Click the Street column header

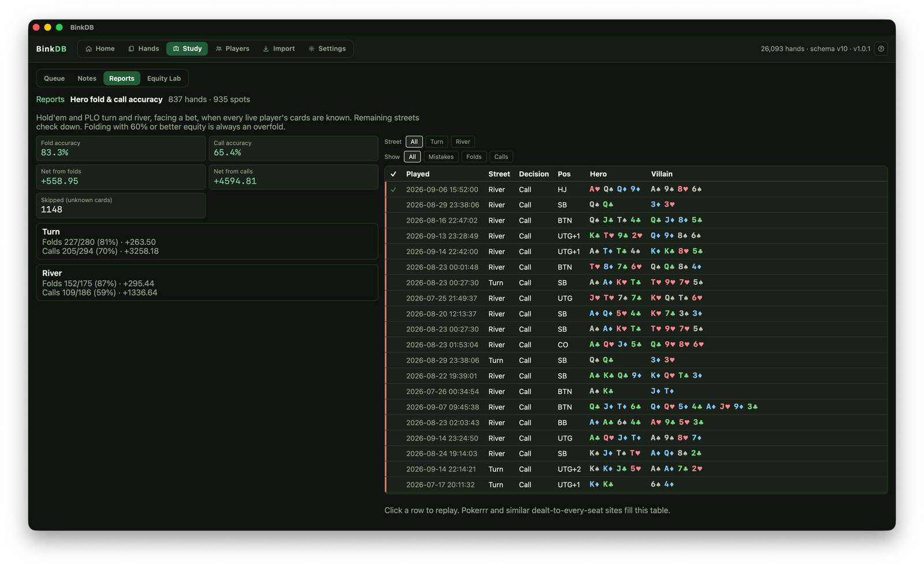tap(499, 174)
